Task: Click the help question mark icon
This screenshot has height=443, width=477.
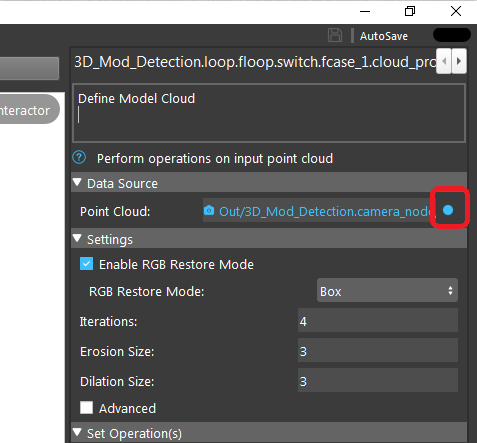Action: pos(79,157)
